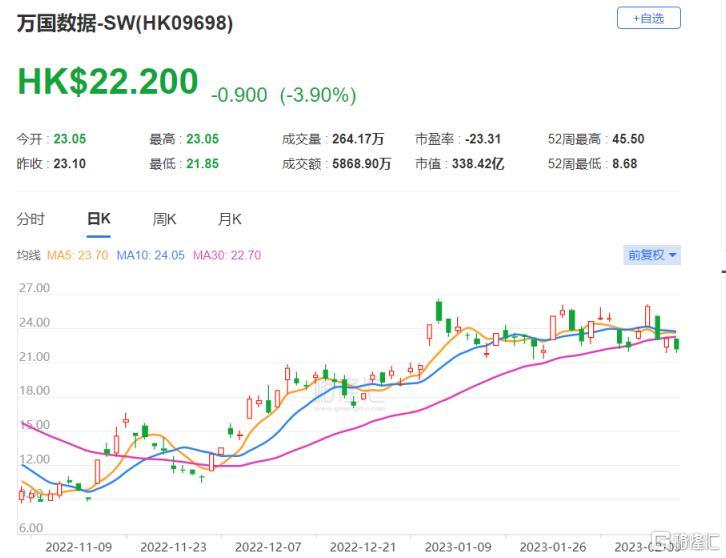Viewport: 726px width, 558px height.
Task: Click the 2022-11-09 date axis label
Action: click(x=79, y=547)
